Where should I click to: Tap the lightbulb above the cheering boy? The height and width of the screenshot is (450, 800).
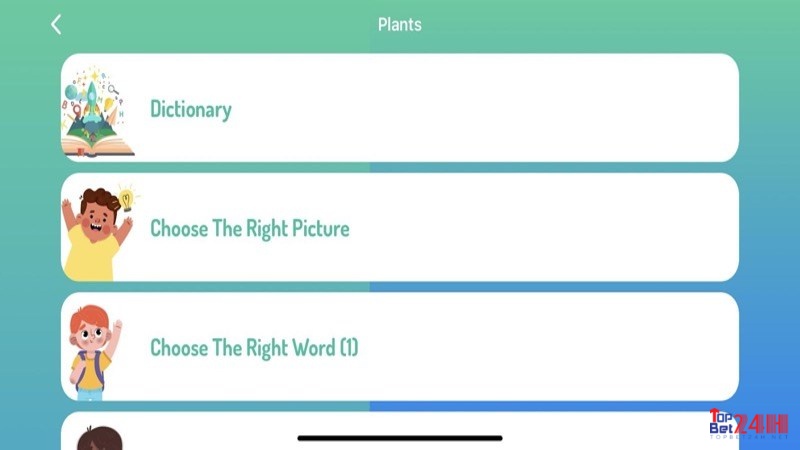pos(126,198)
